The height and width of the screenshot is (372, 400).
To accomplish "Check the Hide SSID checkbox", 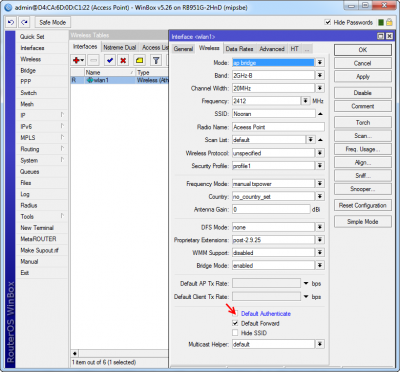I will click(x=235, y=333).
